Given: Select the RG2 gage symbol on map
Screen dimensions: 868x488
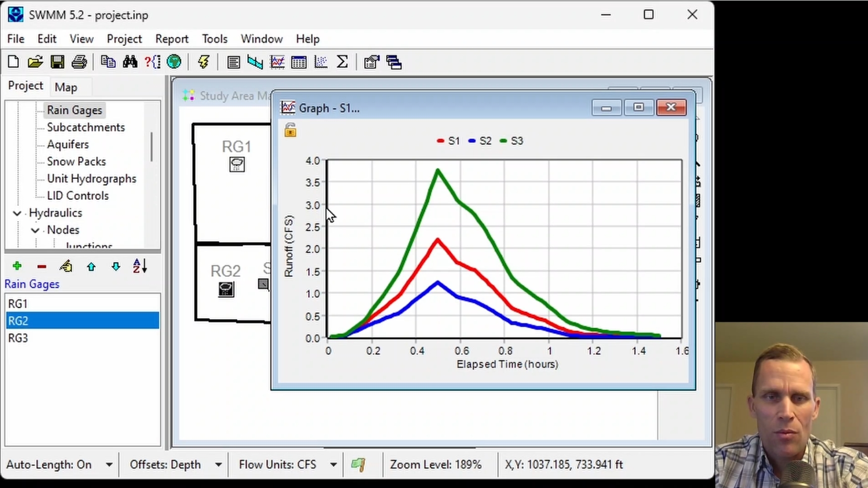Looking at the screenshot, I should 226,289.
